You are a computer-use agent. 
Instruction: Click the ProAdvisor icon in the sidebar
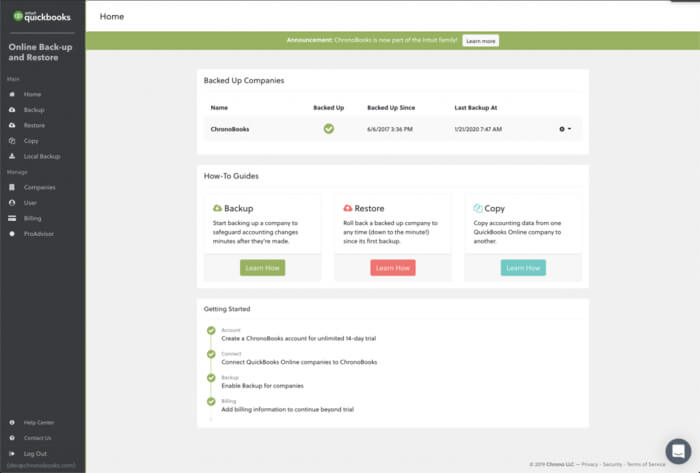tap(12, 234)
